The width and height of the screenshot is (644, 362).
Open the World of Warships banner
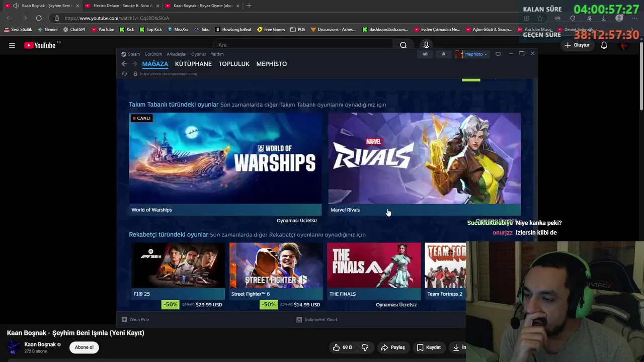click(x=225, y=158)
